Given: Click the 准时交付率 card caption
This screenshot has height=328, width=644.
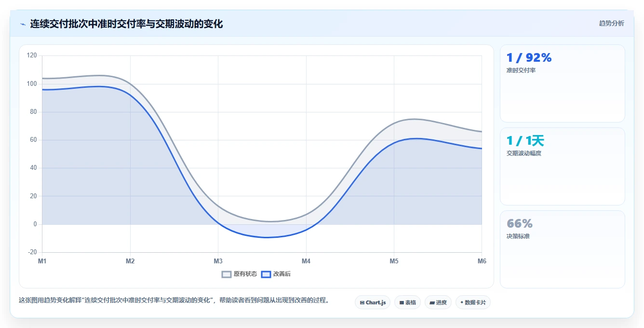Looking at the screenshot, I should click(521, 70).
